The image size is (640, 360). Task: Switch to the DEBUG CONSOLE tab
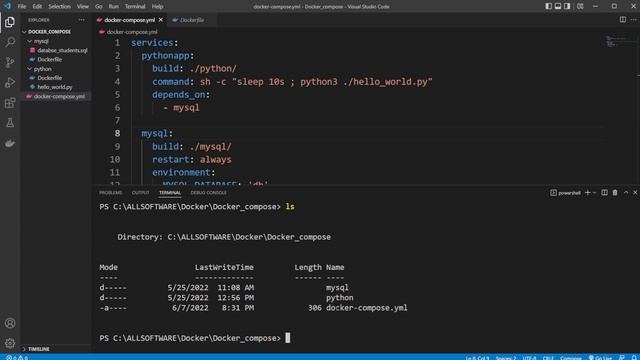209,193
